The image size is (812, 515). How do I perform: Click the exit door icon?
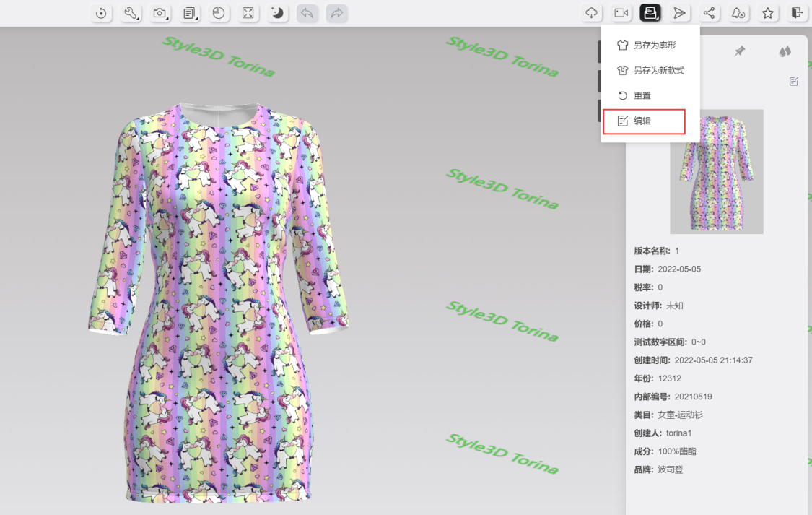[x=797, y=13]
